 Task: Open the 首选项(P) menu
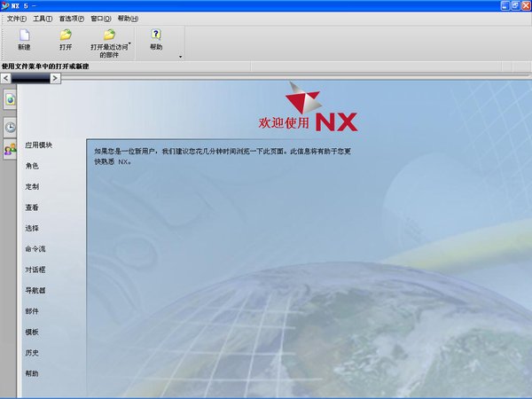click(72, 19)
